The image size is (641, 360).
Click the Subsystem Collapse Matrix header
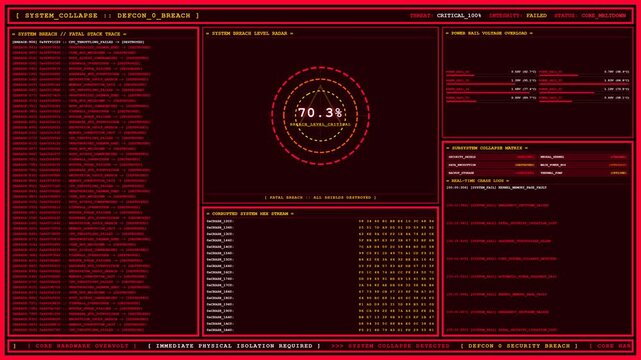point(486,148)
